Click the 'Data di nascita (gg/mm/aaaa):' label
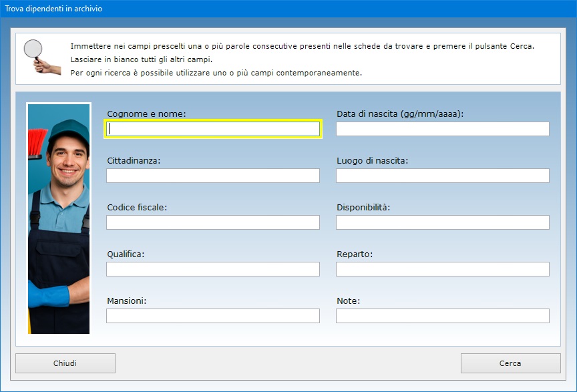 pos(400,114)
